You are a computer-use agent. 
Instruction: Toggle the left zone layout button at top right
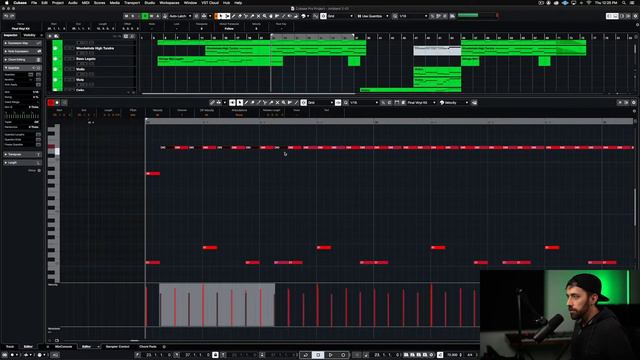(609, 16)
